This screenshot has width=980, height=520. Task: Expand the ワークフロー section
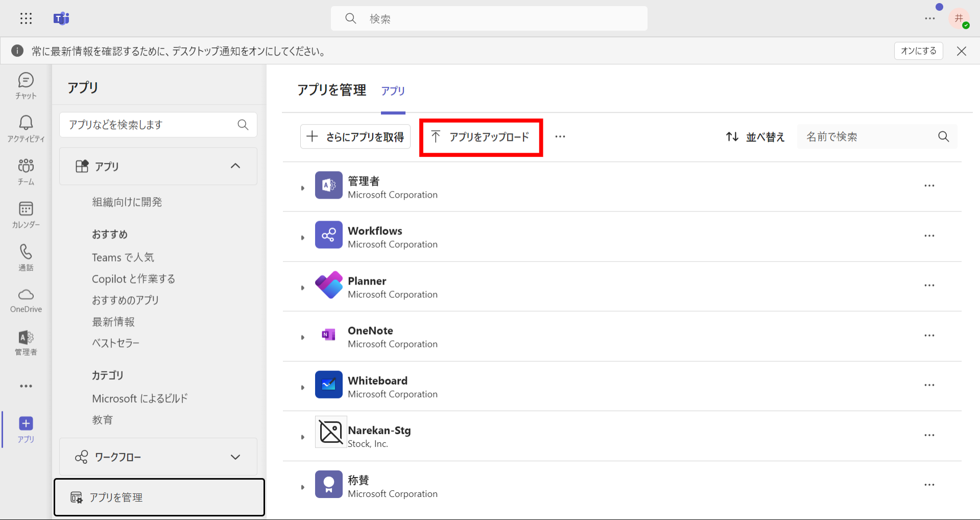pos(158,457)
